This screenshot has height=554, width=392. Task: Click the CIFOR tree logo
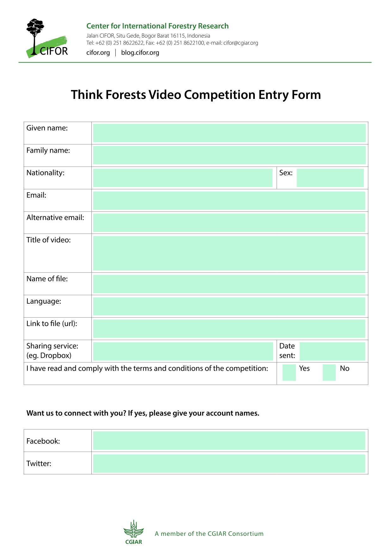[47, 39]
